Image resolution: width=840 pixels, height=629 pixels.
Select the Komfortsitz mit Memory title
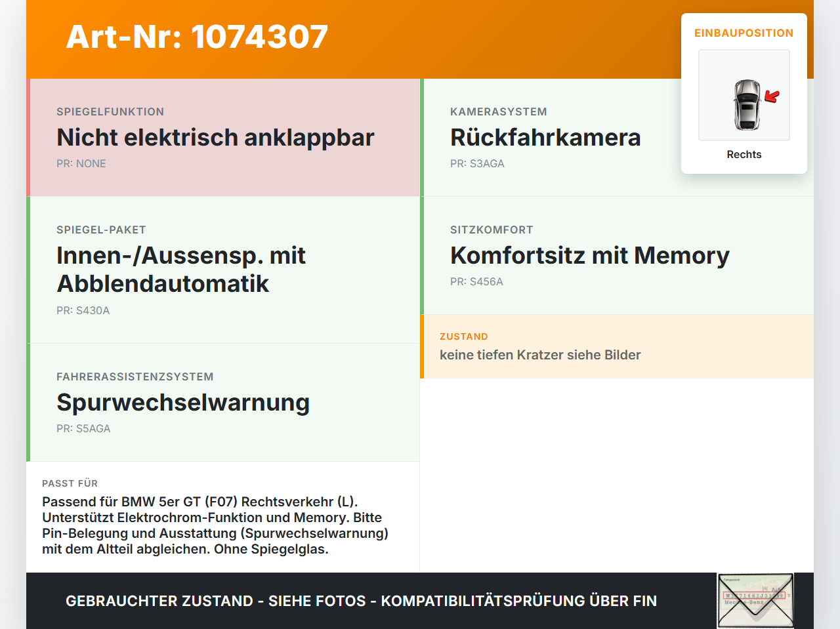pyautogui.click(x=590, y=256)
